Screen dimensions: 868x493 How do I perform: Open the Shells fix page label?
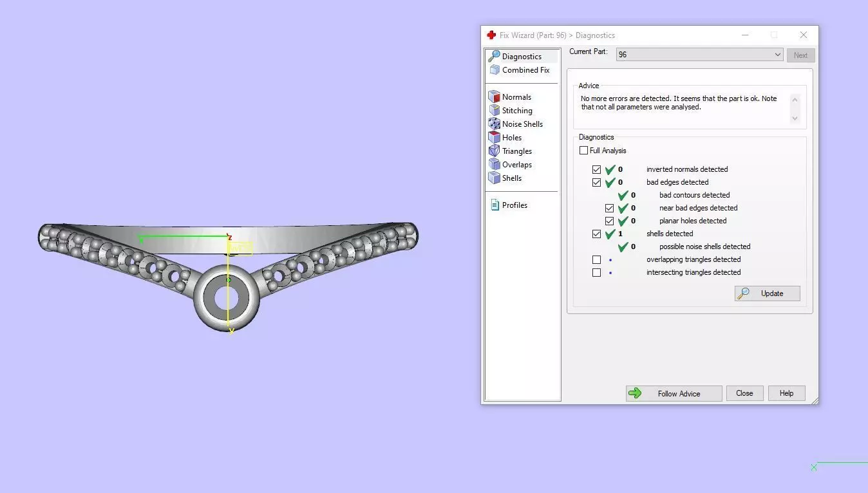click(x=512, y=178)
